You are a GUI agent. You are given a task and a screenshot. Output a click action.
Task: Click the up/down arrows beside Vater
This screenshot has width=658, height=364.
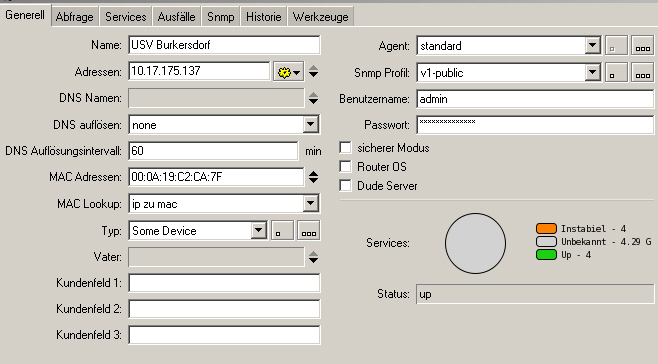pos(313,257)
